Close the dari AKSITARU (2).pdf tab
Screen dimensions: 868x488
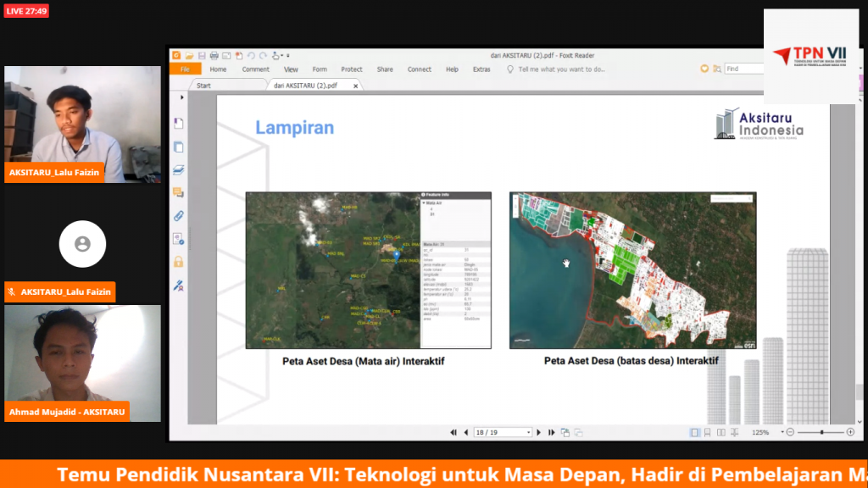[x=355, y=86]
